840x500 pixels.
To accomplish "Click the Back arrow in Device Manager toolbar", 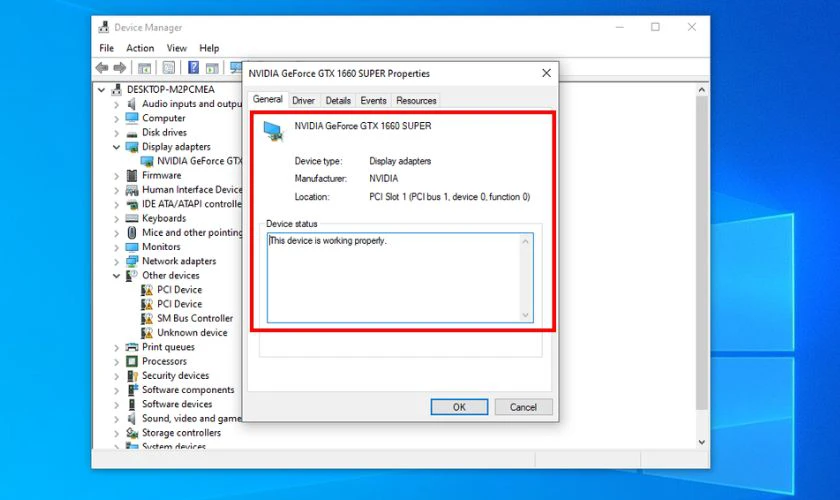I will (102, 68).
